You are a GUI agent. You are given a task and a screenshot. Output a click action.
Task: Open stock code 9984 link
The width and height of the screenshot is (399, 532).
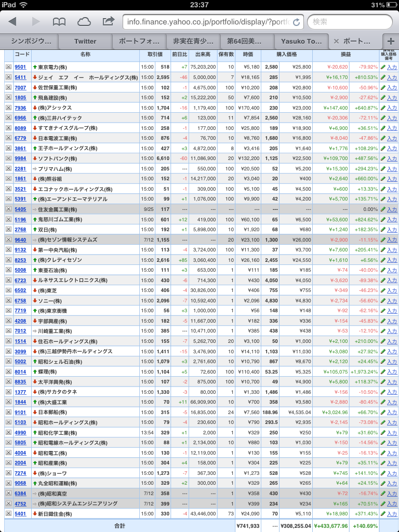20,158
